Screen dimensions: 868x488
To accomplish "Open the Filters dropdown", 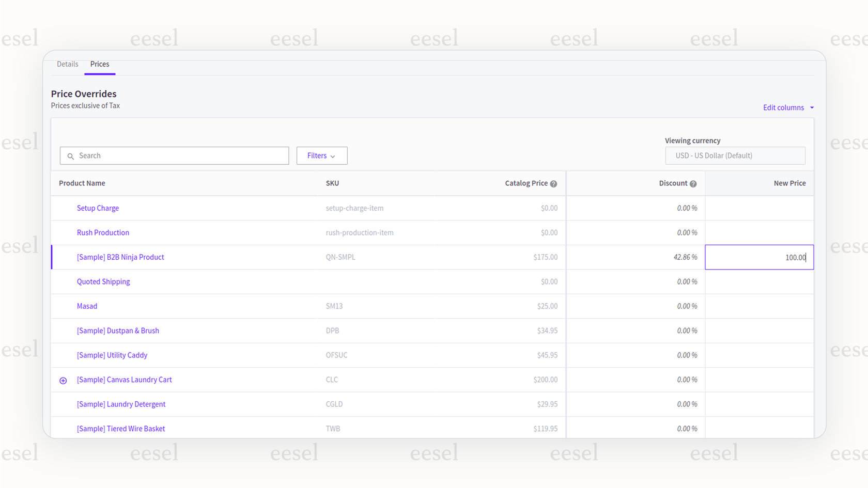I will [321, 155].
